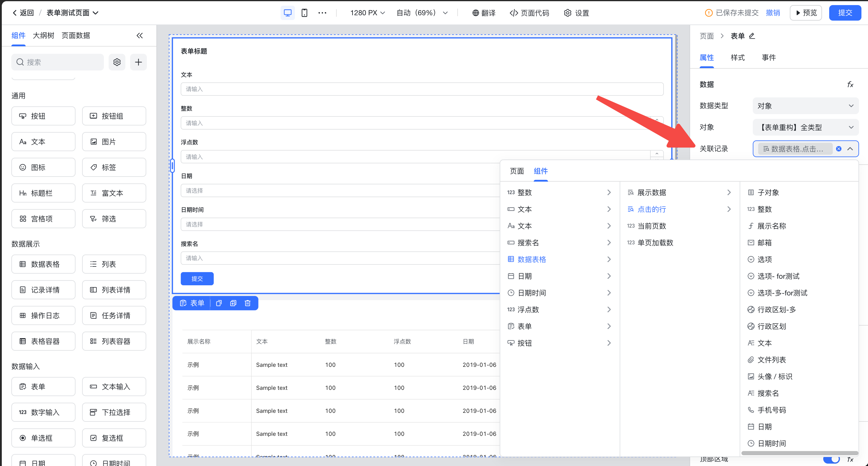
Task: Collapse the left component panel
Action: 139,36
